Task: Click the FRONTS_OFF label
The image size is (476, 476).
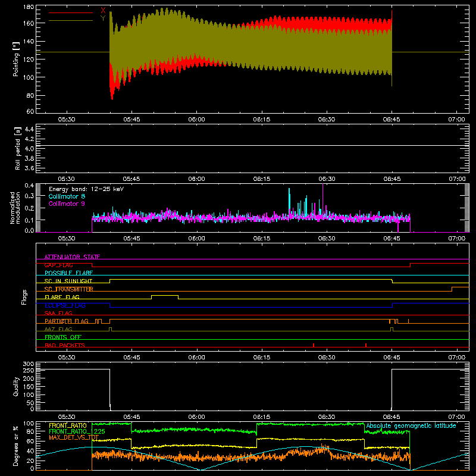Action: pyautogui.click(x=63, y=337)
